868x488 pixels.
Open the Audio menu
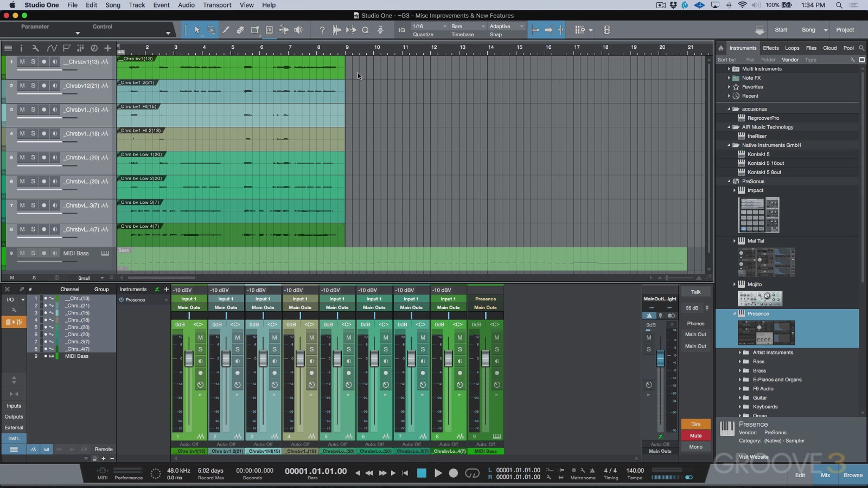click(x=186, y=5)
